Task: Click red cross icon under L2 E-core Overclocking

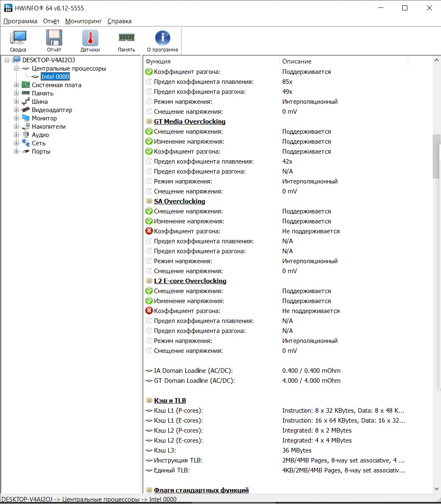Action: [x=149, y=311]
